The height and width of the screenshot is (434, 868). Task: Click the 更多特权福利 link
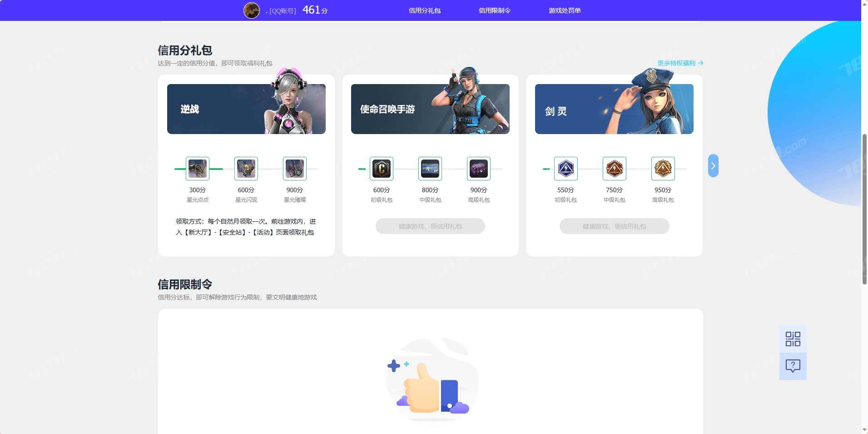tap(680, 63)
